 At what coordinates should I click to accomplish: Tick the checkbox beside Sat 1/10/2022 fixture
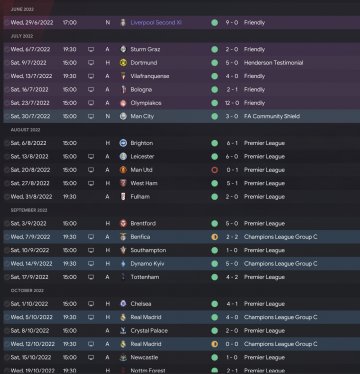(x=7, y=304)
